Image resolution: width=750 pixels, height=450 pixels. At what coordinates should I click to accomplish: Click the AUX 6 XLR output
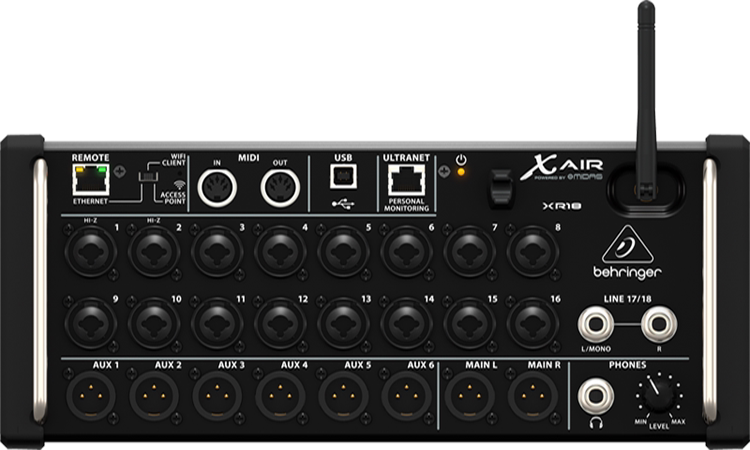click(407, 396)
